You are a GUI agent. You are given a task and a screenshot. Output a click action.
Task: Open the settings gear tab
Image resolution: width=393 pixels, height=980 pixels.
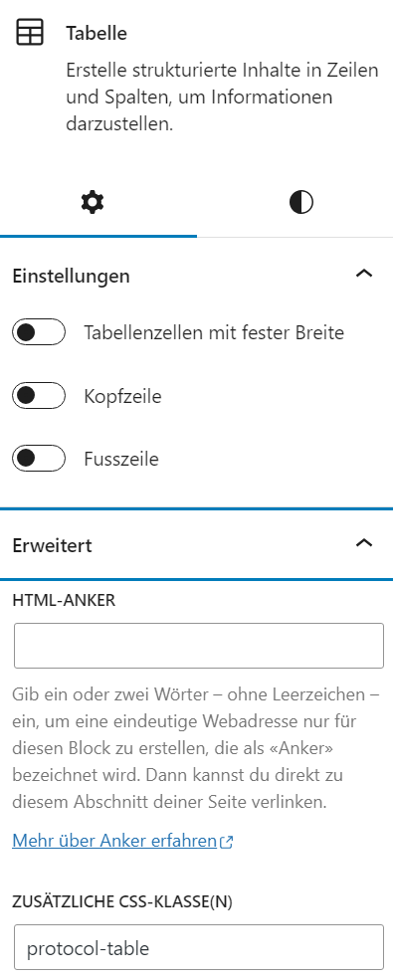(94, 203)
